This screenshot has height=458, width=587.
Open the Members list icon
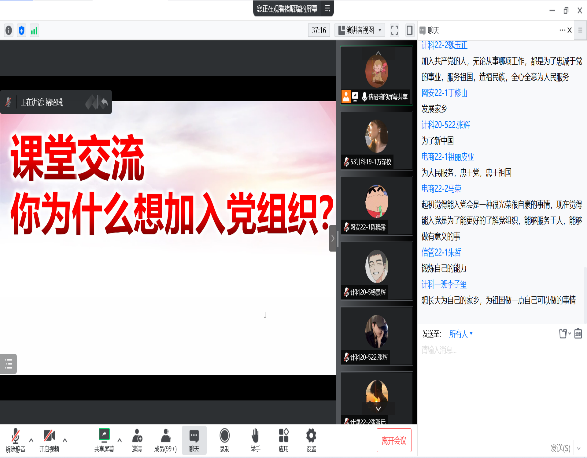[165, 440]
